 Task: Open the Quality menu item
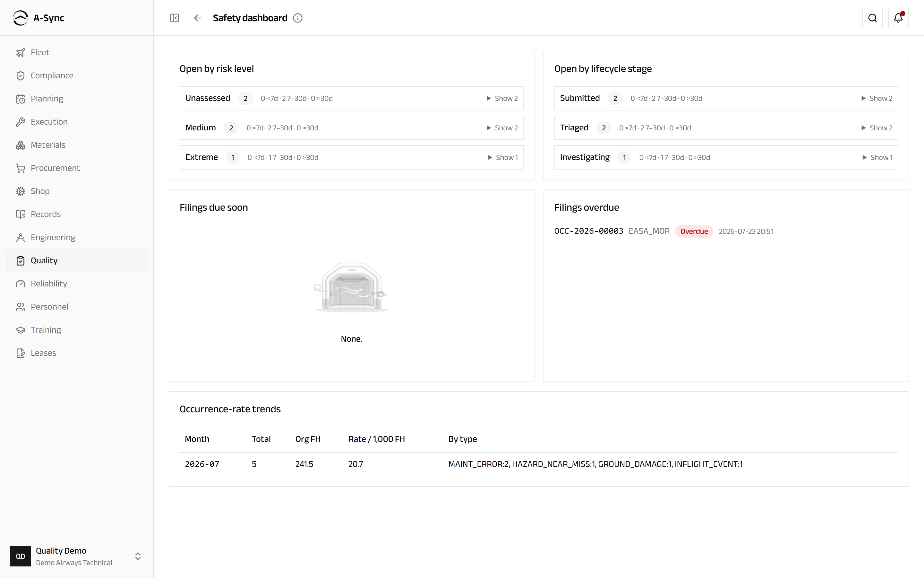click(x=77, y=261)
